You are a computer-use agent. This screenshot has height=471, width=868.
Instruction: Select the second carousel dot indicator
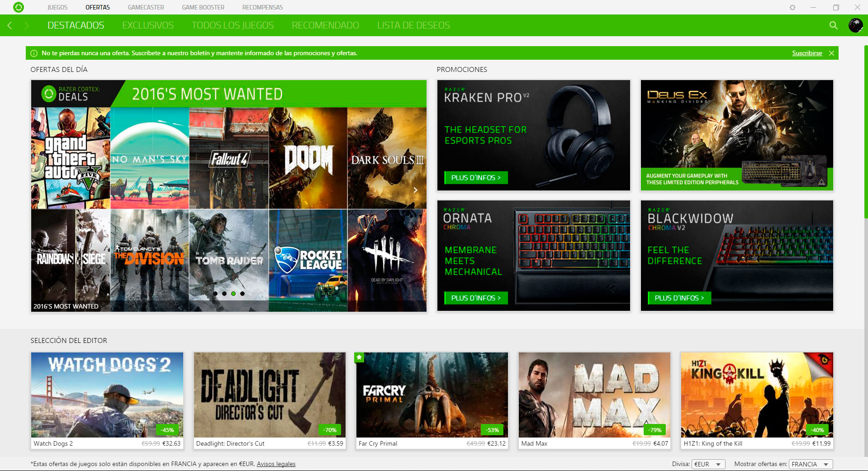224,294
